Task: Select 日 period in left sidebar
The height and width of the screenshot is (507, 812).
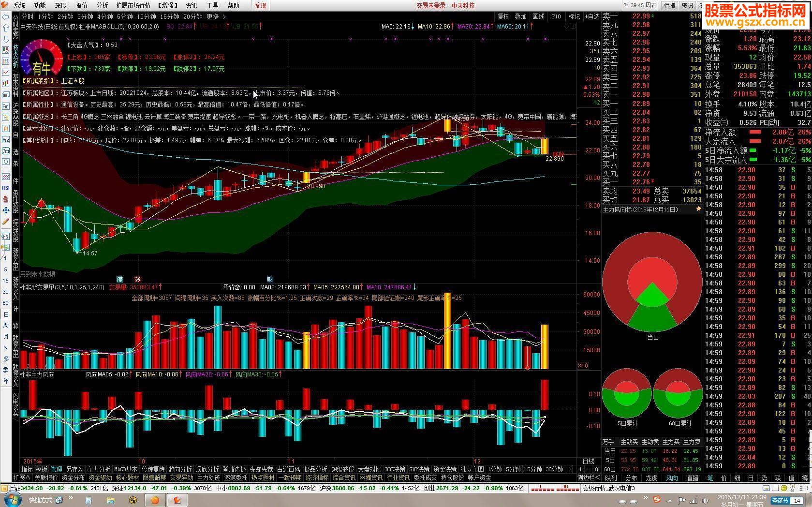Action: (5, 315)
